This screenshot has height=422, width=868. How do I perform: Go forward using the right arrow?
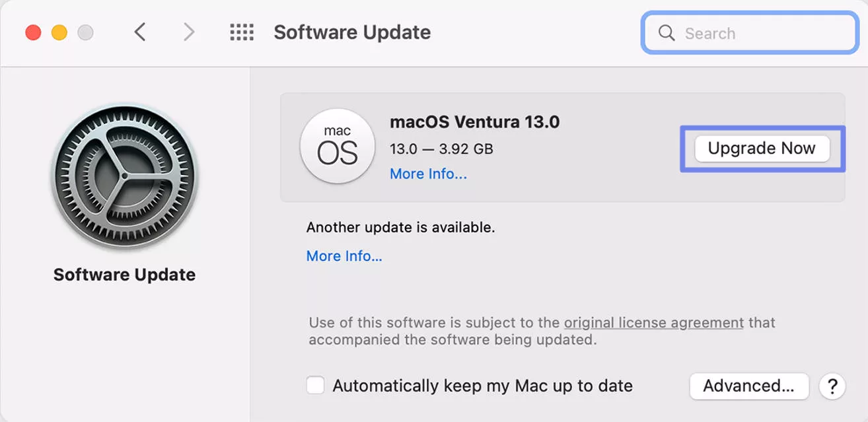tap(188, 31)
